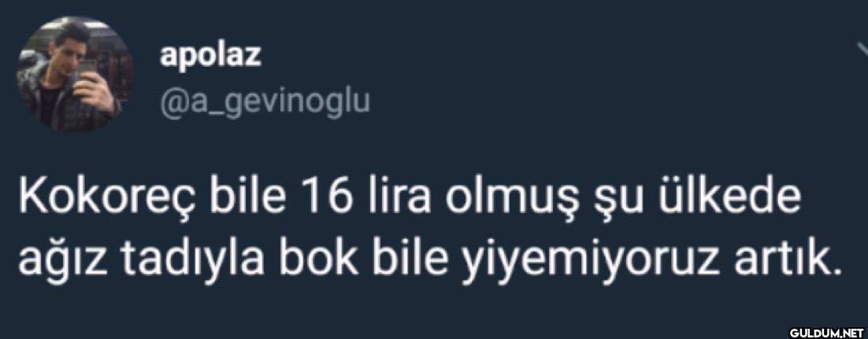
Task: Click the word ülkede ending the first line
Action: [x=733, y=197]
